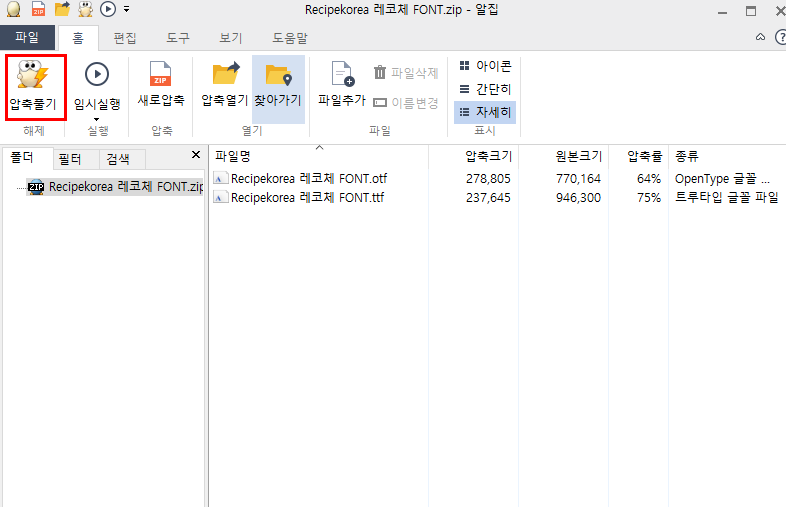Click the 압축열기 folder icon
786x507 pixels.
226,74
